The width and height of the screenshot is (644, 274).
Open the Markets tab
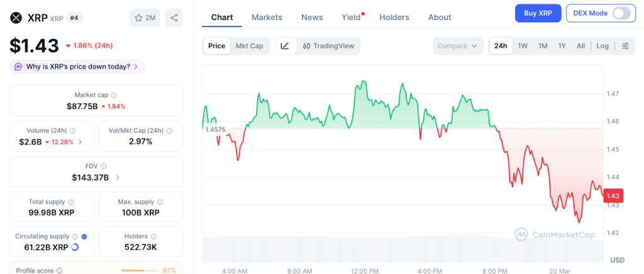pyautogui.click(x=267, y=18)
